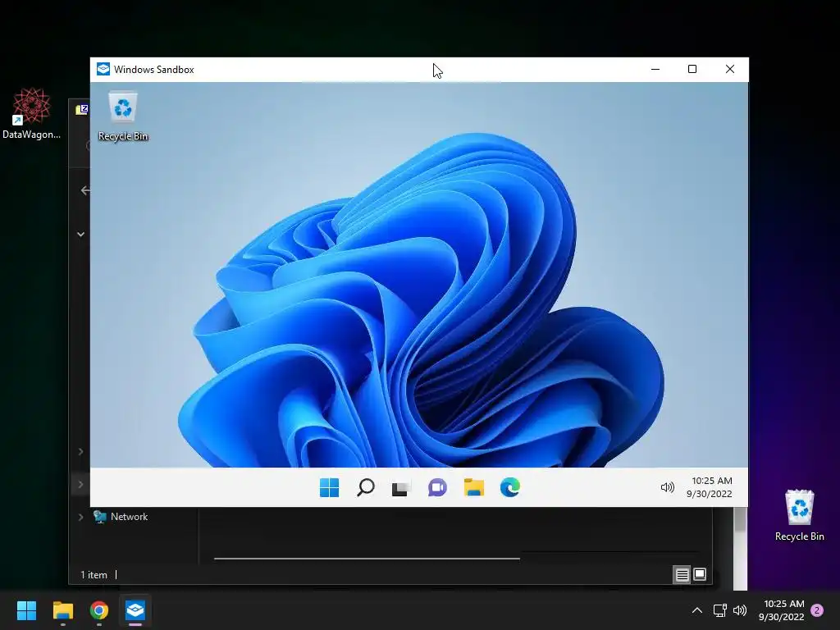Open Search in the Sandbox taskbar
Screen dimensions: 840x630
coord(365,487)
